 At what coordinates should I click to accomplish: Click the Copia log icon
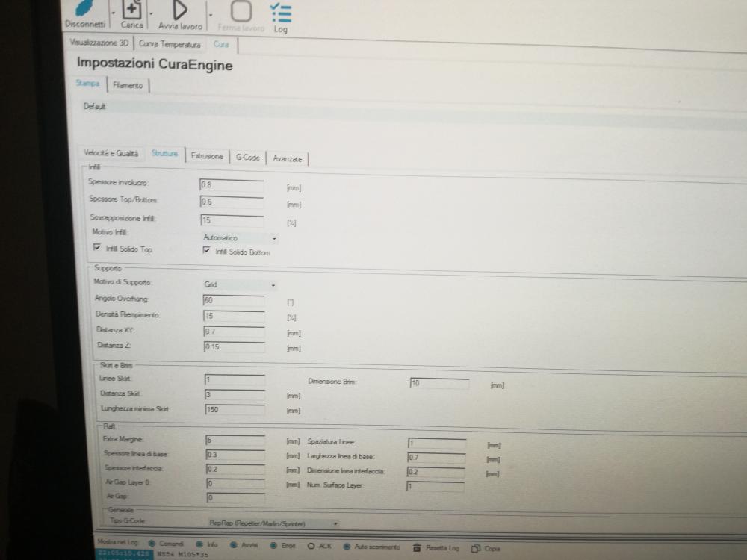(475, 548)
